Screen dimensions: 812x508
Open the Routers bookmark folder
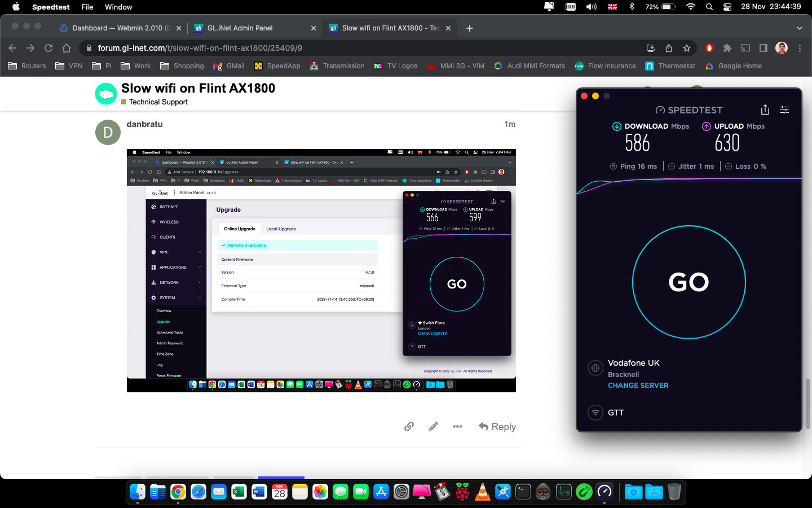click(27, 66)
